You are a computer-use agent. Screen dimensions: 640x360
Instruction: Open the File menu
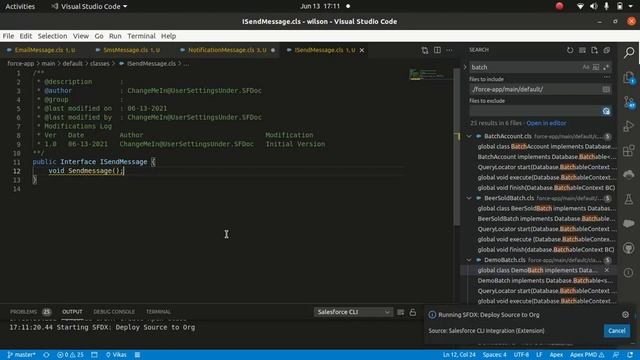(8, 36)
